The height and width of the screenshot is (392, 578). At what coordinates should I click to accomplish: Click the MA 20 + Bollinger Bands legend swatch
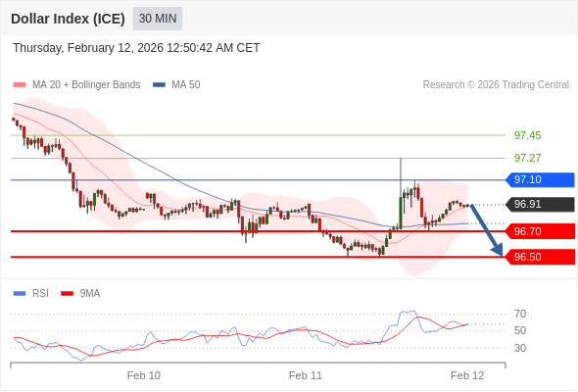click(x=20, y=85)
